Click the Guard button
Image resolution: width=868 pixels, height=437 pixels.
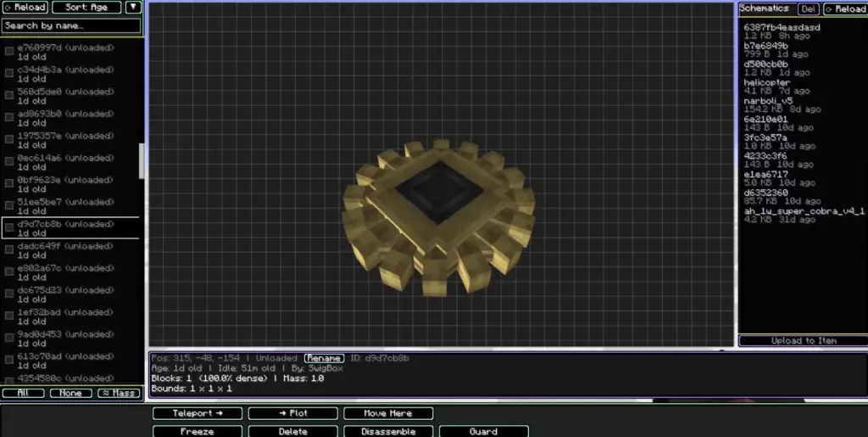point(484,431)
